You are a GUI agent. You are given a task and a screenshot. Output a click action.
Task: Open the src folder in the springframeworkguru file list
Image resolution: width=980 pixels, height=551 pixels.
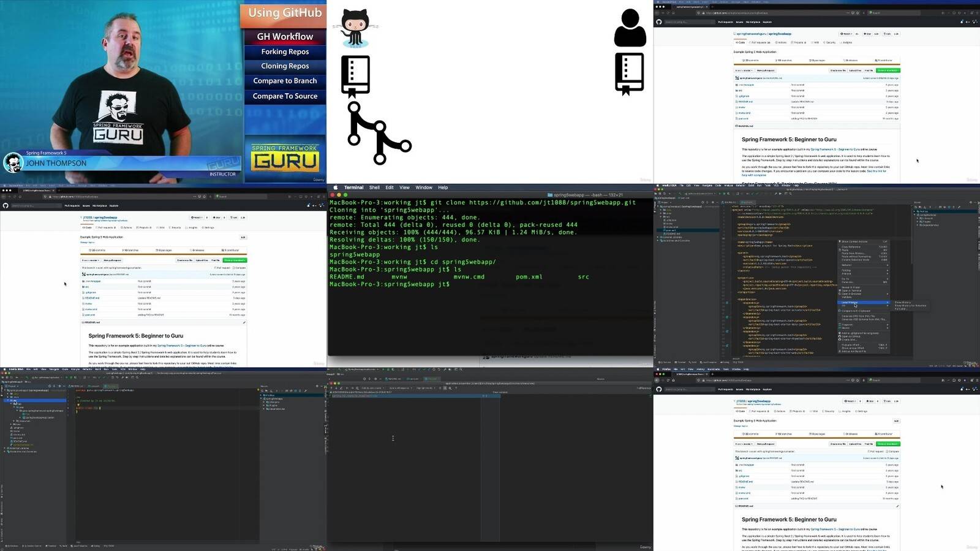[x=741, y=90]
